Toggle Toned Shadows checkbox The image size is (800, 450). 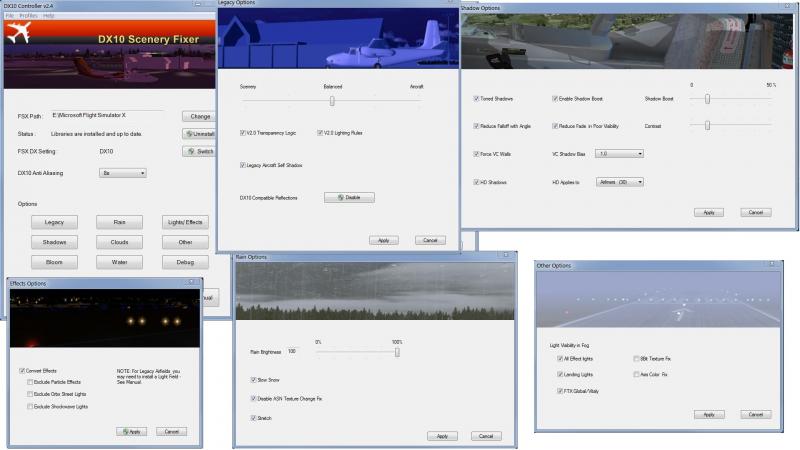point(476,98)
